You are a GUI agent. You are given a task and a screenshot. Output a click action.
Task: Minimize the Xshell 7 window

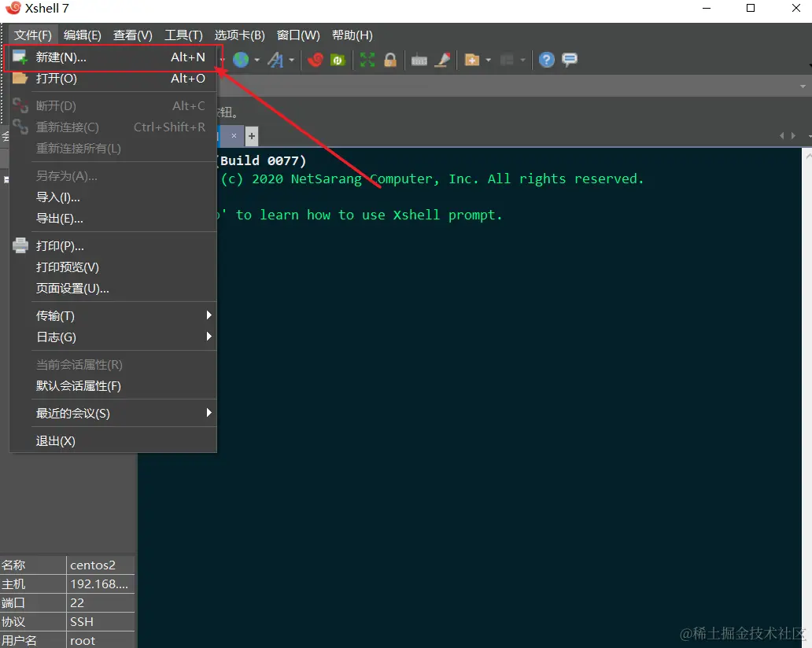click(707, 9)
